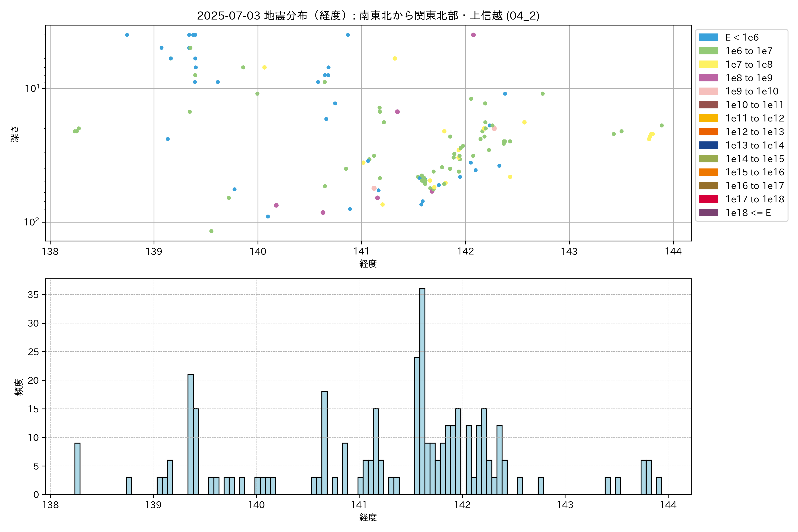Click the red 1e17 to 1e18 swatch
The height and width of the screenshot is (532, 798).
[708, 199]
